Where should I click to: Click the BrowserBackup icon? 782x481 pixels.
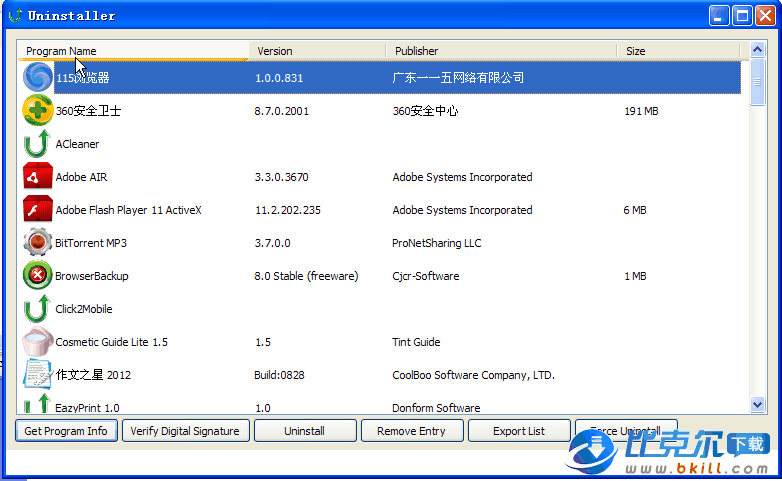pos(37,276)
